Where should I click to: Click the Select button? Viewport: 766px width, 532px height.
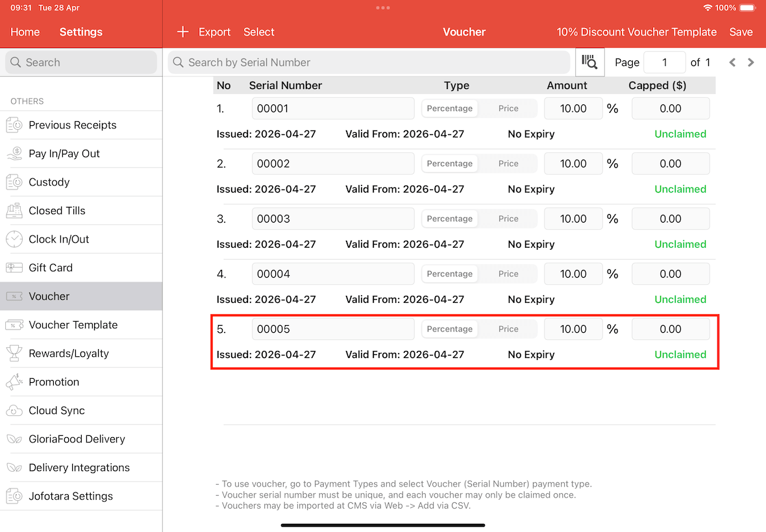(x=259, y=32)
